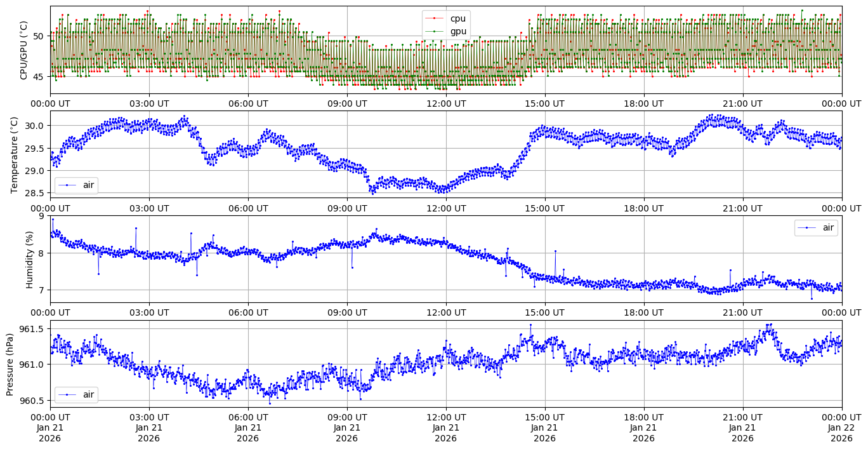
Task: Click the 00:00 UT Jan 22 2026 tick label
Action: 841,427
